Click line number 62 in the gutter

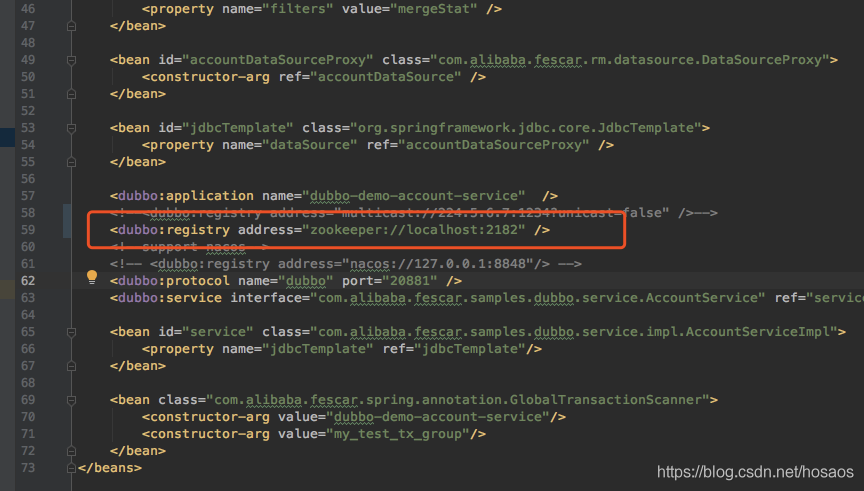coord(28,281)
